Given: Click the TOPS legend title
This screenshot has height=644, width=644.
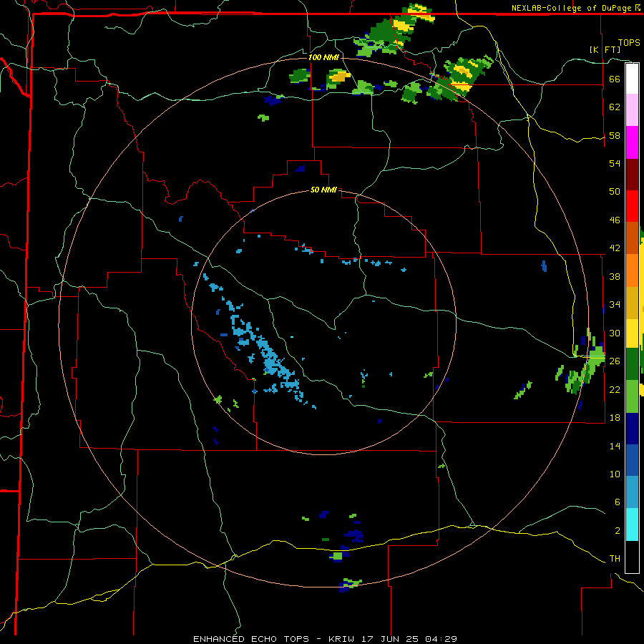Looking at the screenshot, I should 629,42.
